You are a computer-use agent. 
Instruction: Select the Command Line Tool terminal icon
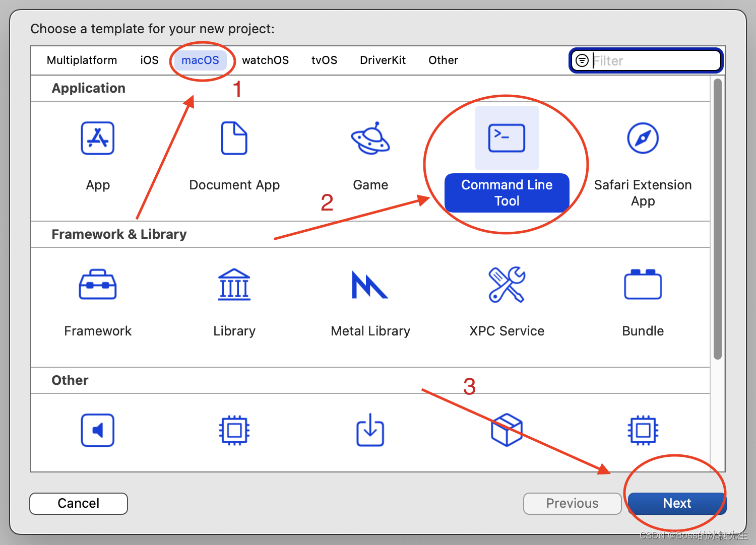(x=507, y=138)
